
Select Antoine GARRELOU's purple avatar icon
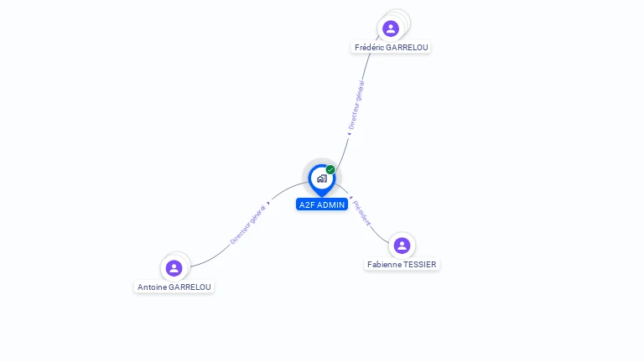174,268
